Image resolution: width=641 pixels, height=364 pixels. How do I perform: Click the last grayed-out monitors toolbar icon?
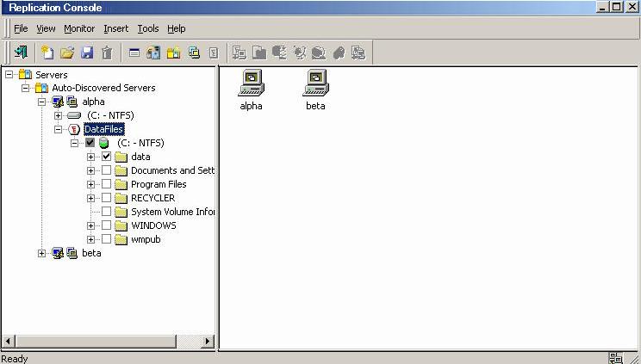(x=358, y=52)
